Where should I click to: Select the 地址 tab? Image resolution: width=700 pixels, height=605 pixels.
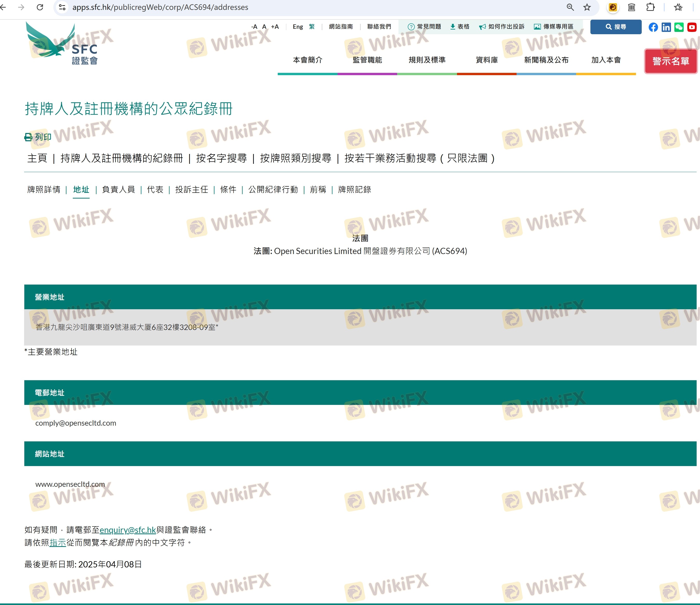(x=81, y=189)
